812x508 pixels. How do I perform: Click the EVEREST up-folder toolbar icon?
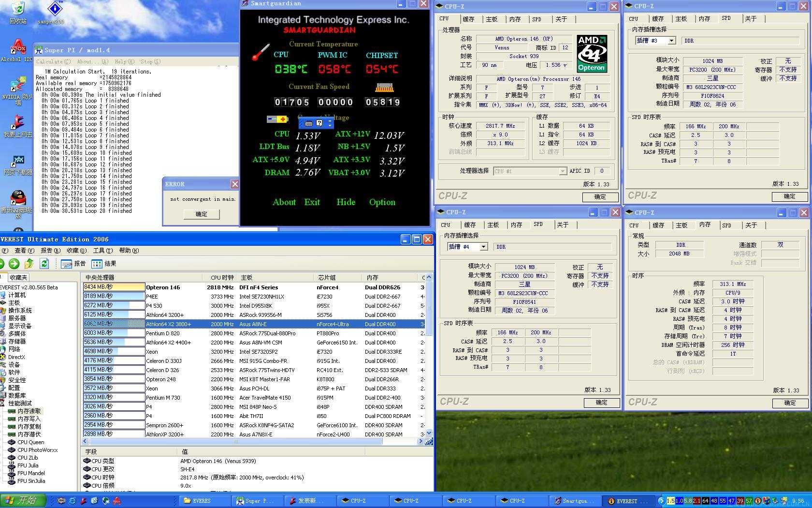[x=29, y=263]
